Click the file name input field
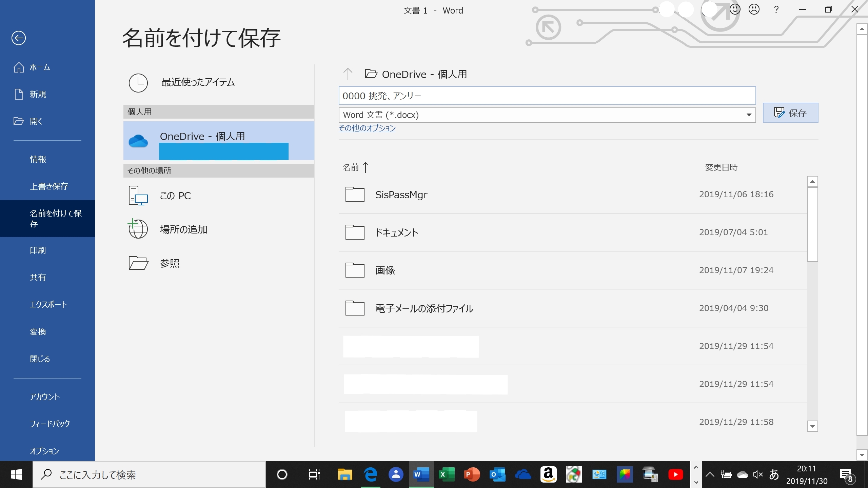Viewport: 868px width, 488px height. [x=547, y=96]
